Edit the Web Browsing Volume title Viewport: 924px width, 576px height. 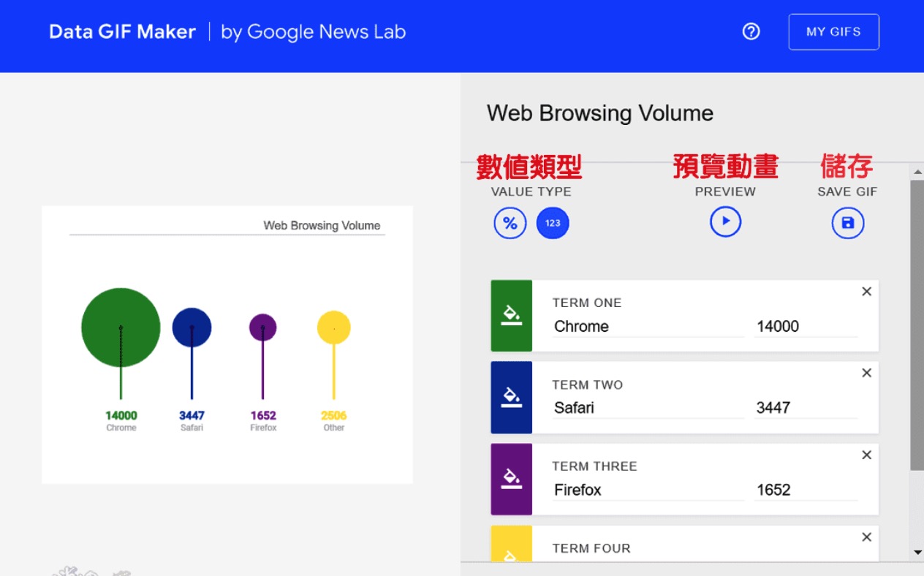(600, 113)
